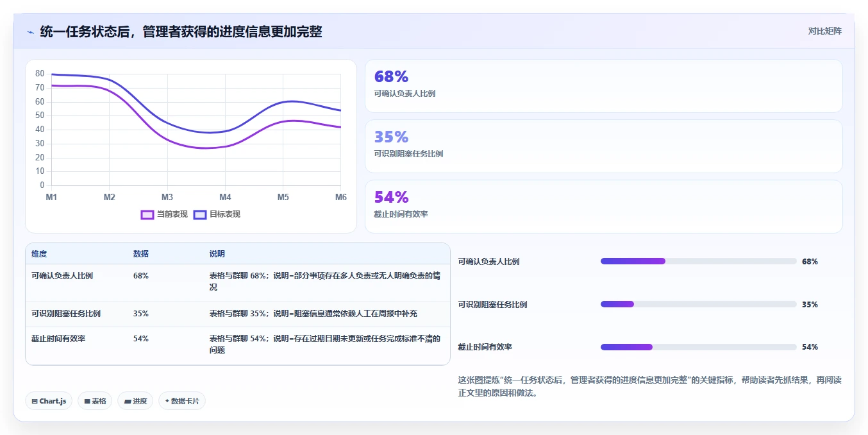Image resolution: width=868 pixels, height=435 pixels.
Task: Click the icon inside the 表格 chip
Action: click(x=87, y=402)
